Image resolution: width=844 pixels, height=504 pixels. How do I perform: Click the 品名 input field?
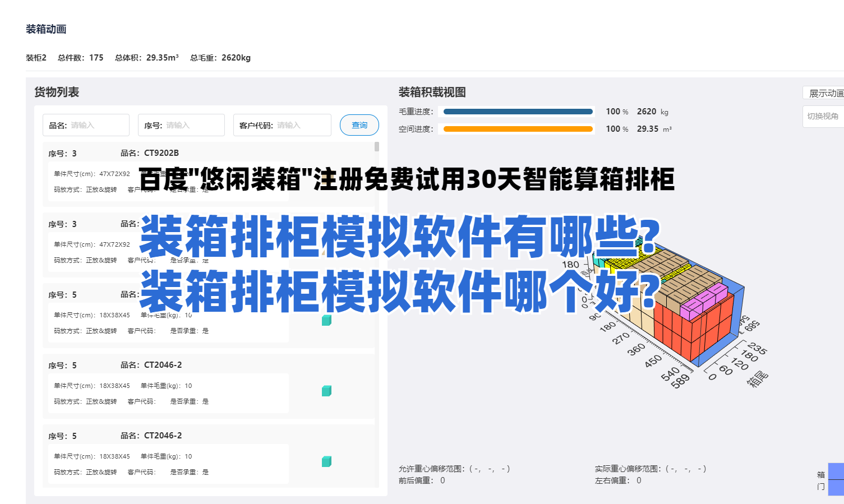tap(86, 125)
